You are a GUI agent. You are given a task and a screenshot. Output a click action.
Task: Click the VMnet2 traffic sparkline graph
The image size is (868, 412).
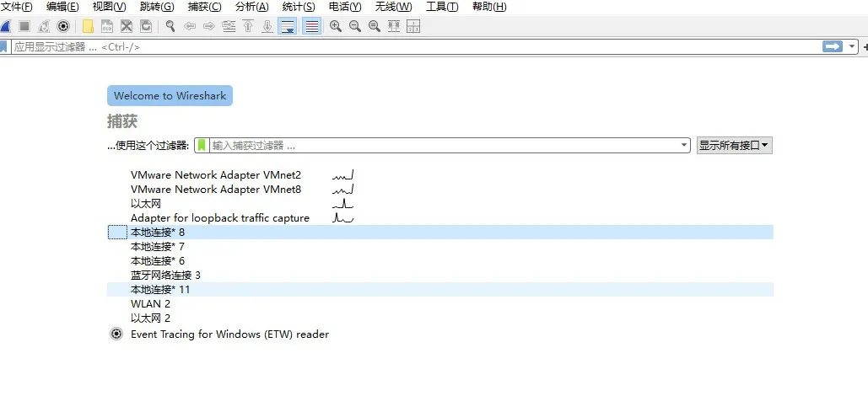[x=343, y=174]
